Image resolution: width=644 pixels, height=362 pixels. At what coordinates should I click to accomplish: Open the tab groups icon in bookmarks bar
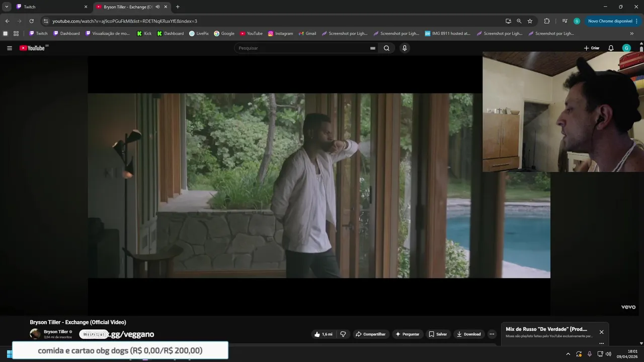(x=6, y=34)
